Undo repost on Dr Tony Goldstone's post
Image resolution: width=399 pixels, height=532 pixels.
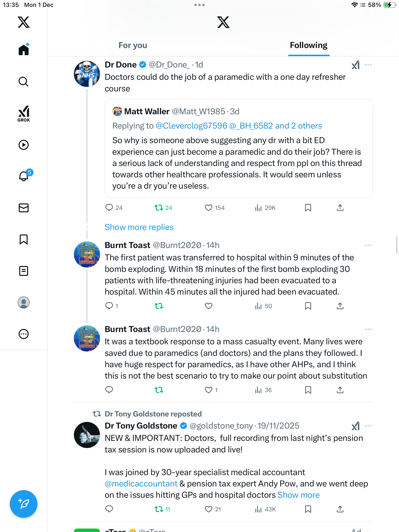(x=159, y=509)
